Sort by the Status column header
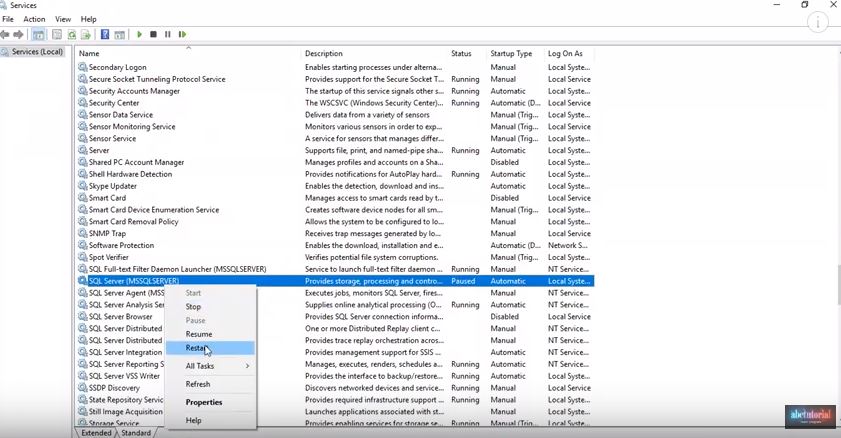Image resolution: width=841 pixels, height=438 pixels. click(467, 54)
